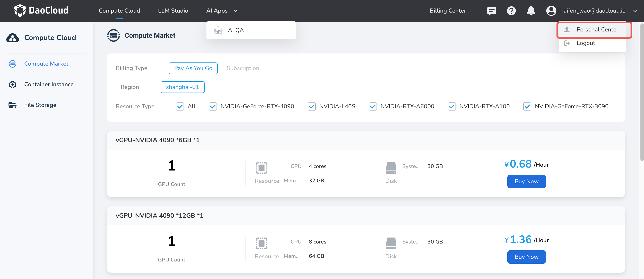Open the LLM Studio tab
Screen dimensions: 644x279
point(173,11)
